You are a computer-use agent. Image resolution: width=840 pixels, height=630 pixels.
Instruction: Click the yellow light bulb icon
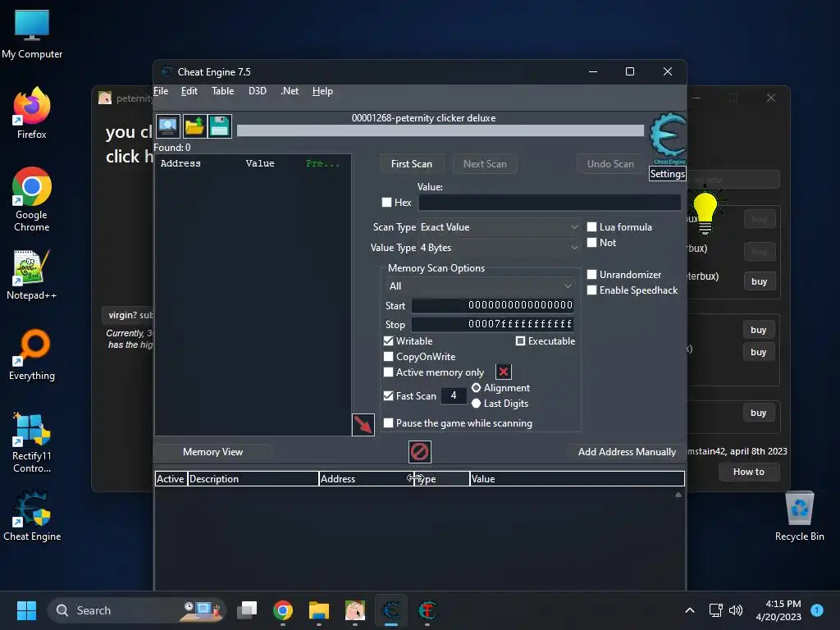705,213
